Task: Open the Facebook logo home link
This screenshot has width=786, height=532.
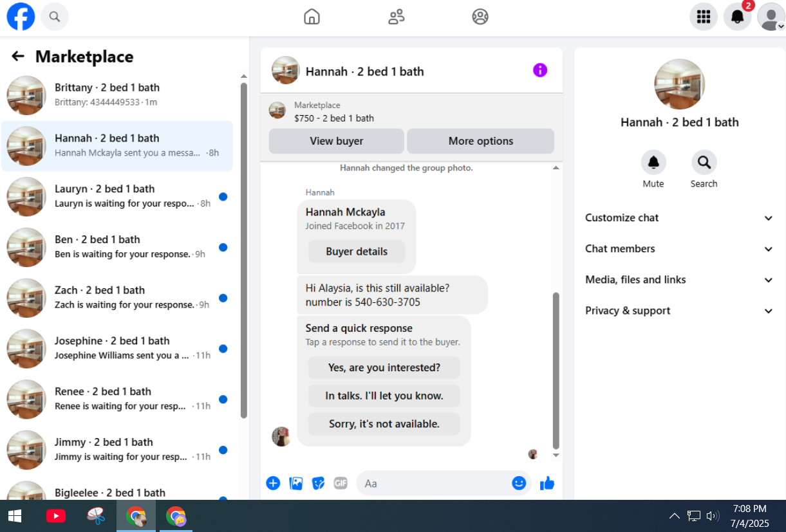Action: pyautogui.click(x=21, y=17)
